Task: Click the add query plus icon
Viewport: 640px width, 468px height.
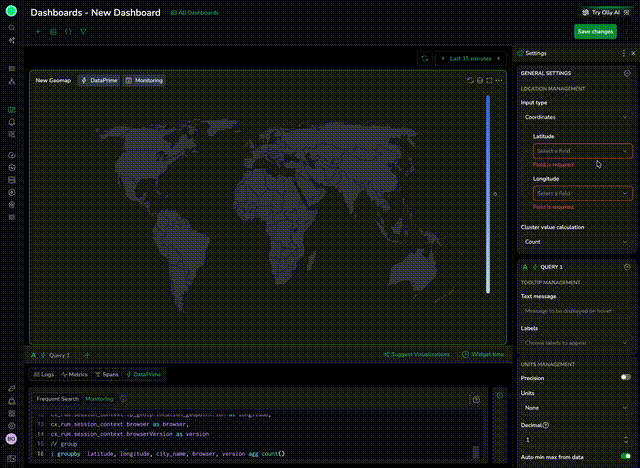Action: click(x=87, y=355)
